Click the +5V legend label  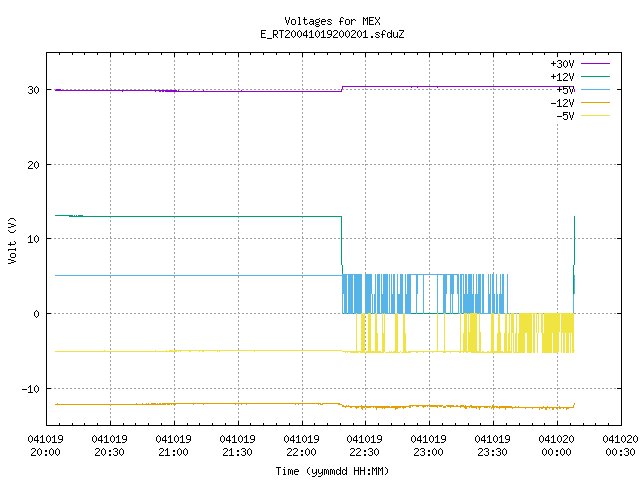point(565,90)
